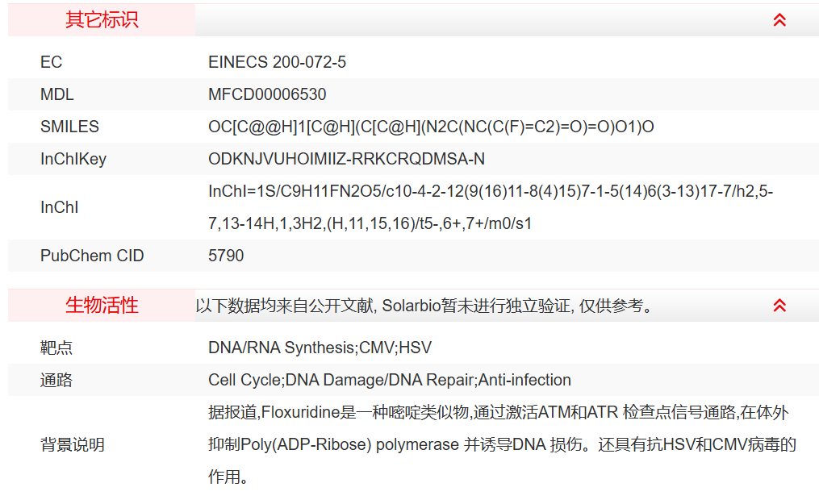Click the DNA/RNA Synthesis;CMV;HSV target text
Screen dimensions: 819x504
(320, 348)
